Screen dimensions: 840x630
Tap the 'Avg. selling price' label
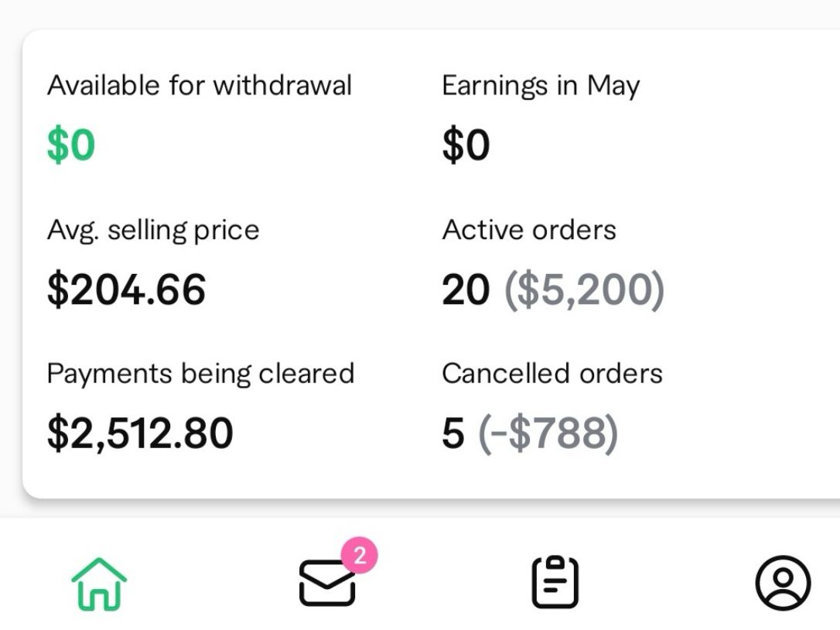click(x=153, y=230)
